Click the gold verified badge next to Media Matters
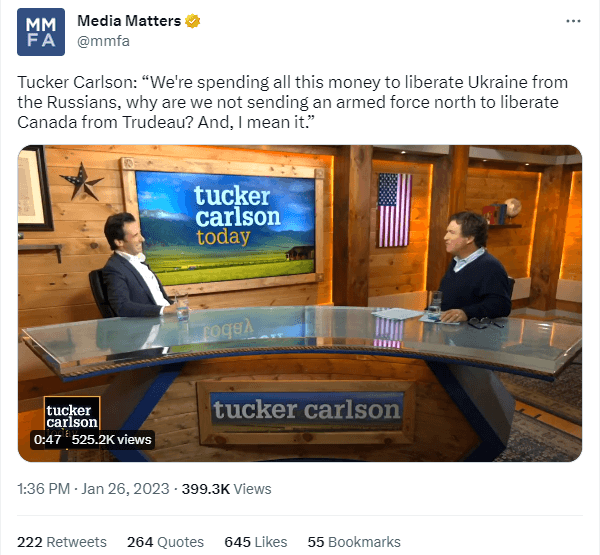Viewport: 600px width, 555px height. [x=192, y=21]
